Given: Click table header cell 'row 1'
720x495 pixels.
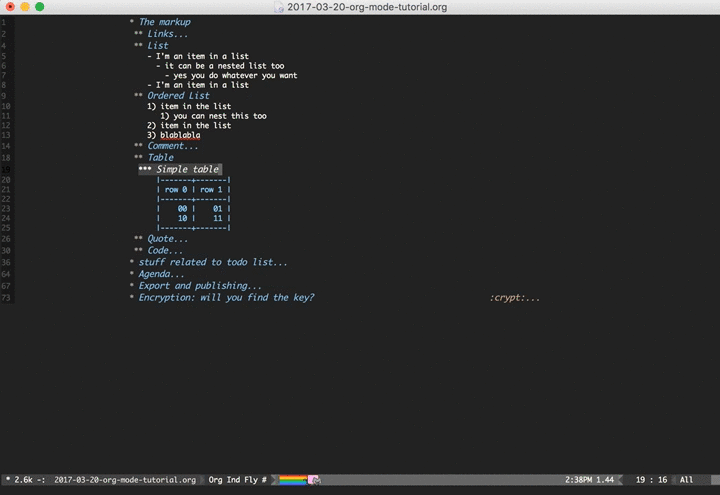Looking at the screenshot, I should 211,189.
